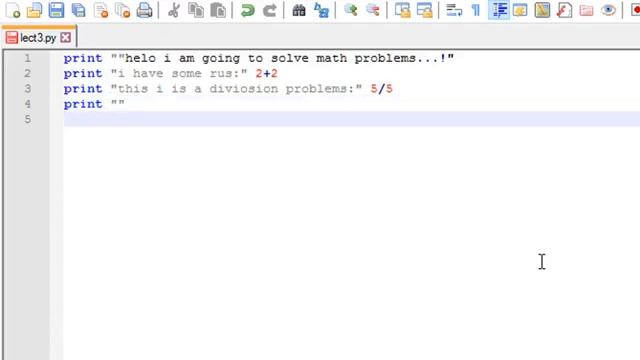Place cursor in highlighted empty line 5
This screenshot has height=360, width=640.
coord(351,119)
